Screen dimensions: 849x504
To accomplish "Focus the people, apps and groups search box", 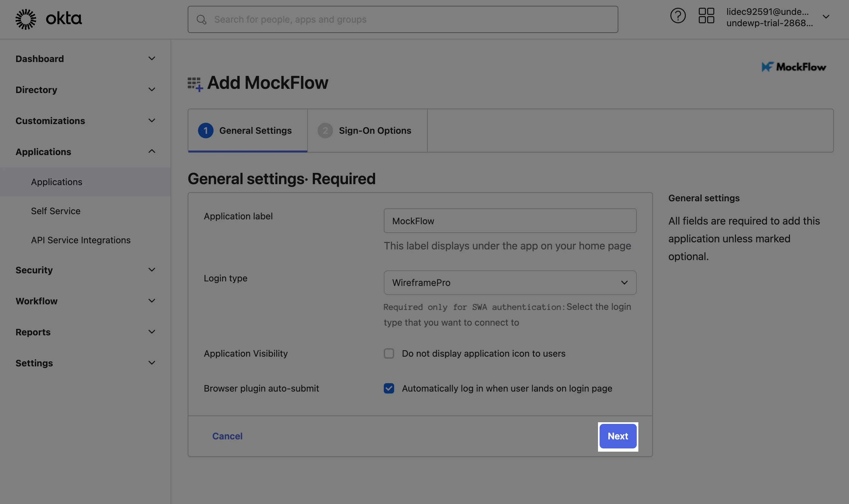I will [x=403, y=19].
